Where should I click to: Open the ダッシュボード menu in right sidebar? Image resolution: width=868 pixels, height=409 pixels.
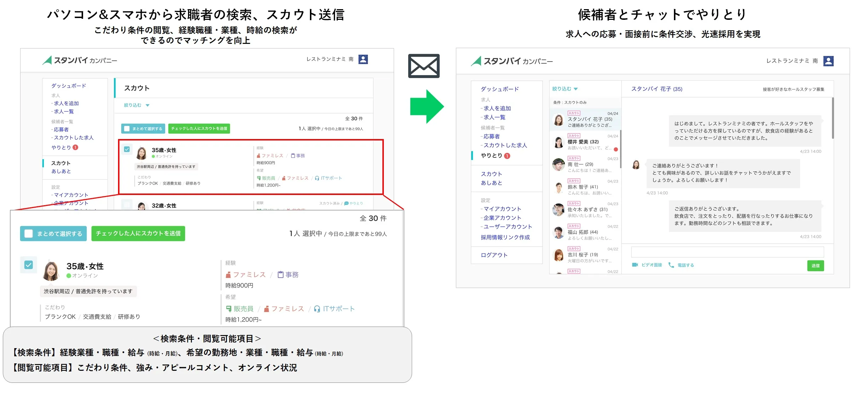coord(499,89)
